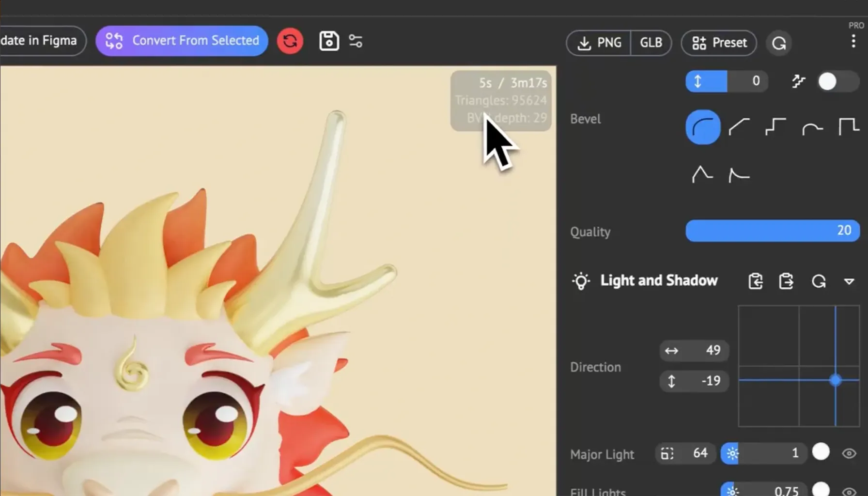
Task: Select the slope bevel style
Action: pyautogui.click(x=739, y=127)
